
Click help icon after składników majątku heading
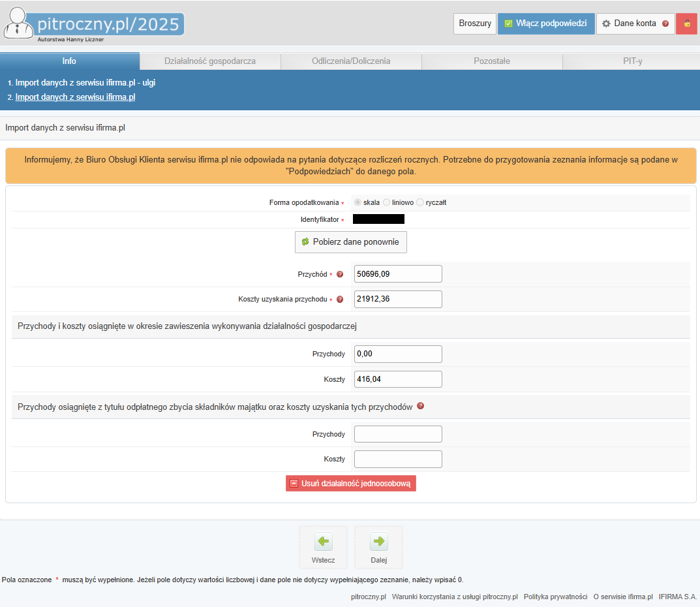click(420, 406)
